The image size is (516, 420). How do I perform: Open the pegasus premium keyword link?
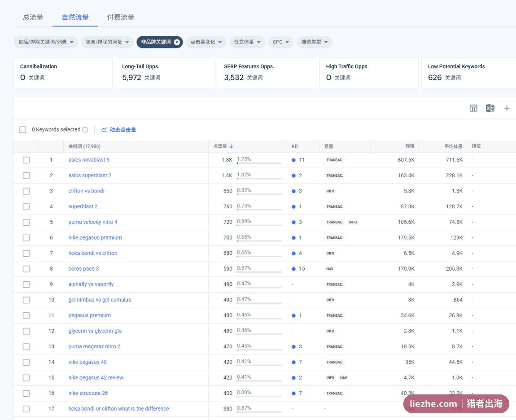(89, 315)
